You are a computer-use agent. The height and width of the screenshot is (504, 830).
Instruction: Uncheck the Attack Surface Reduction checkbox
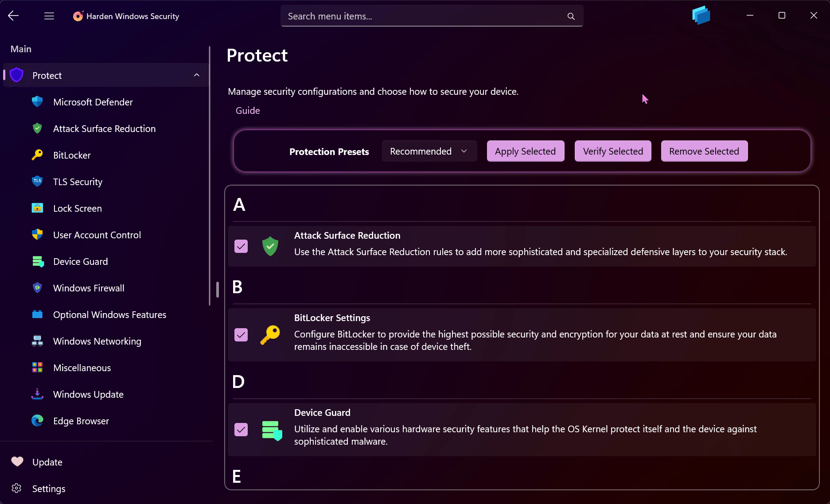(x=241, y=246)
